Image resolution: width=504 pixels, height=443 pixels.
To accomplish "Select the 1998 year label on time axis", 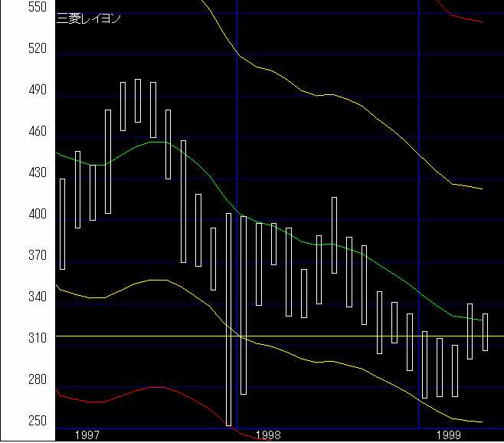I will pyautogui.click(x=270, y=435).
